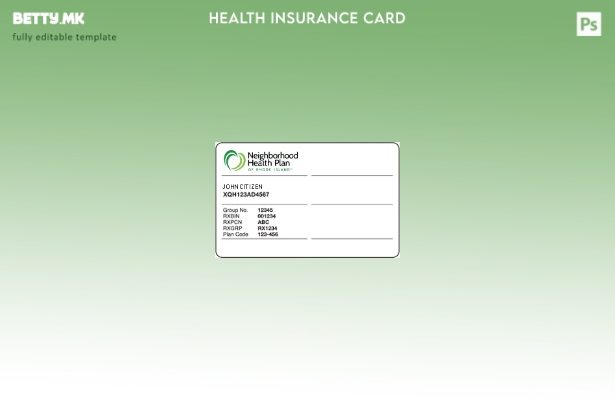
Task: Click the Photoshop Ps icon
Action: [589, 23]
